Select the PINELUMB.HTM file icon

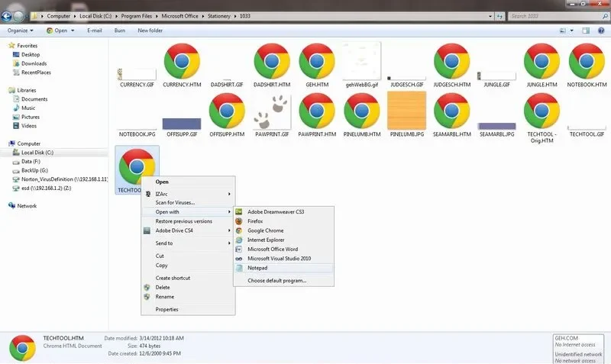[x=362, y=111]
